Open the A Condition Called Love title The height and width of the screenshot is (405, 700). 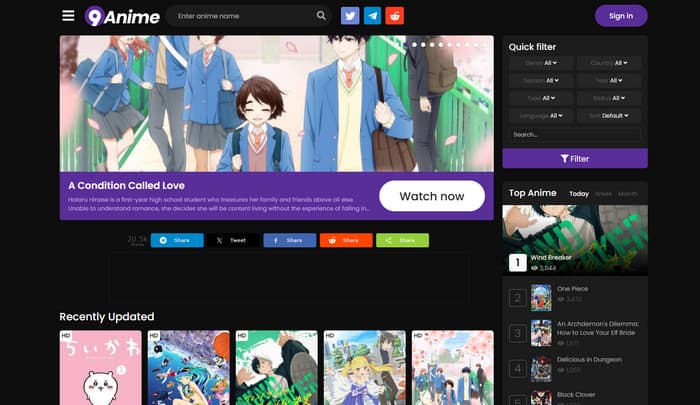[126, 185]
